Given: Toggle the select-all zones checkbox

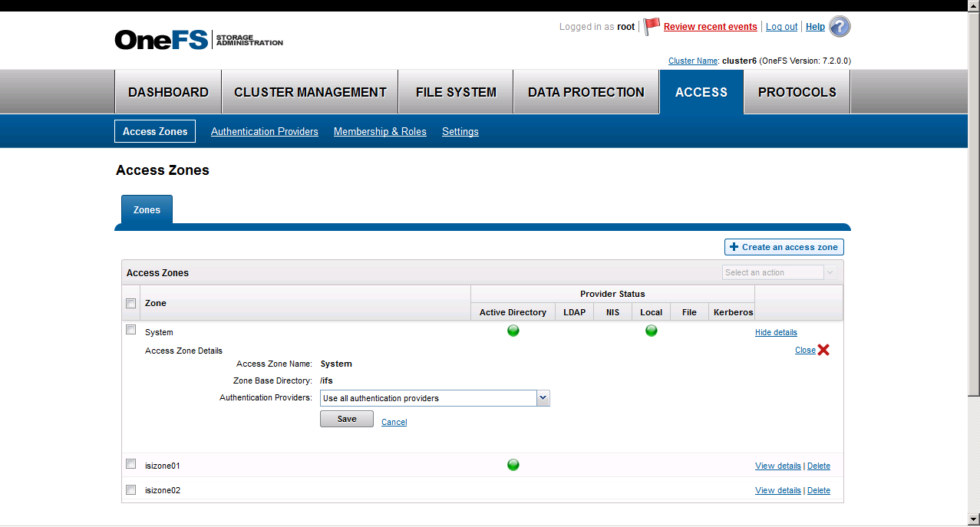Looking at the screenshot, I should pos(130,303).
